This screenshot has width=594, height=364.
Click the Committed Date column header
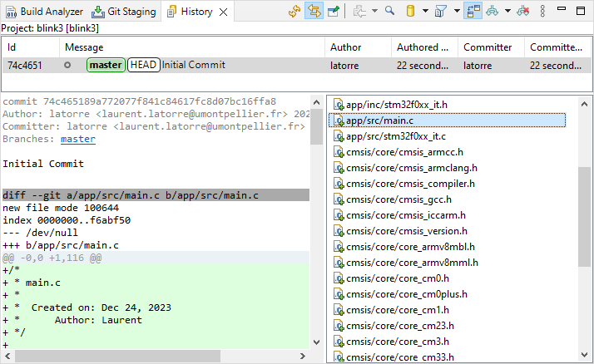tap(558, 47)
